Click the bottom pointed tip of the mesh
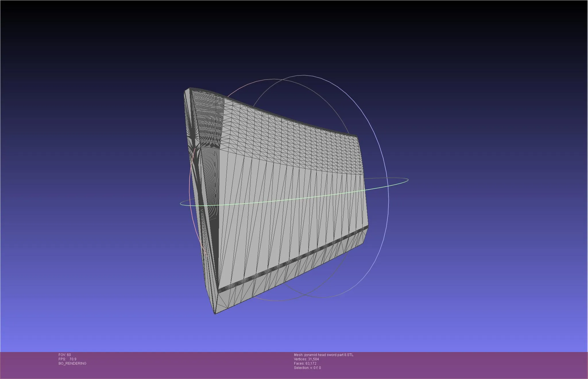Image resolution: width=588 pixels, height=379 pixels. [x=215, y=313]
